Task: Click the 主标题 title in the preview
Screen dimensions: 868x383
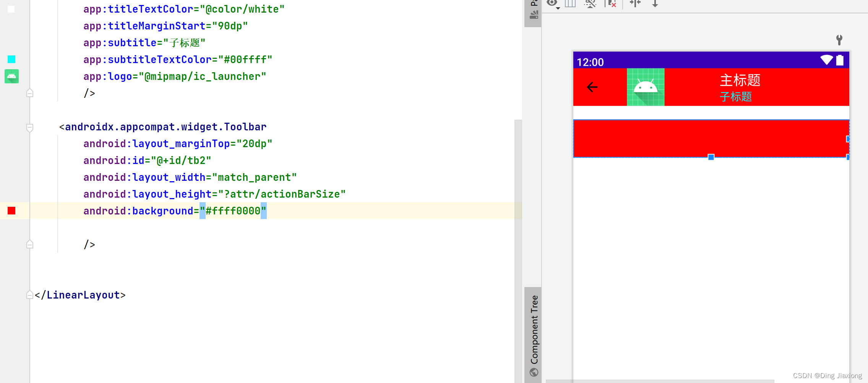Action: click(740, 80)
